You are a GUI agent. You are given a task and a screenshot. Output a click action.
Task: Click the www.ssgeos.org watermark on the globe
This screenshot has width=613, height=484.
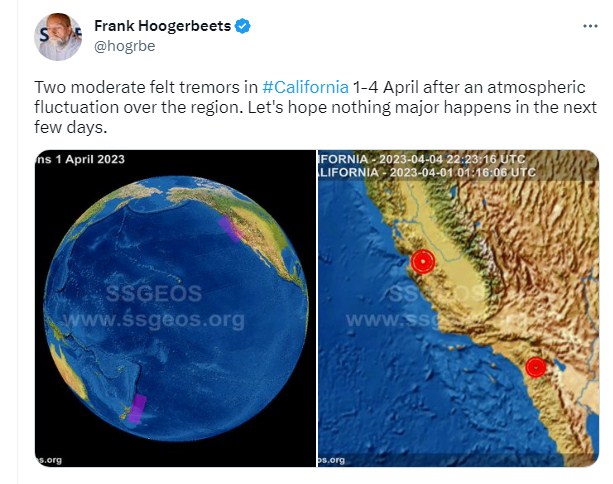[x=151, y=320]
